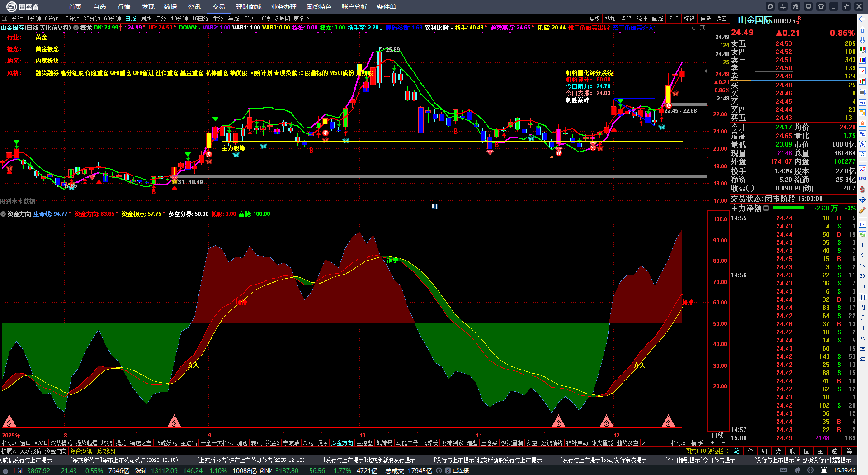Click the settings sliders icon in title bar

pyautogui.click(x=783, y=6)
